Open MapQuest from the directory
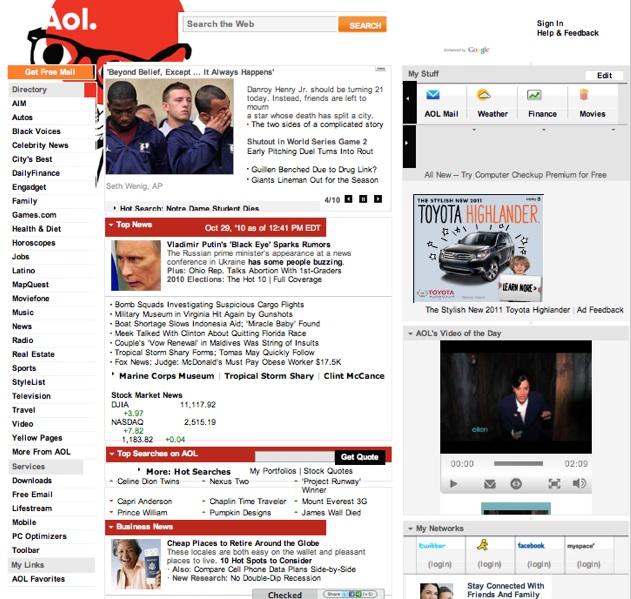This screenshot has height=599, width=631. (x=31, y=285)
